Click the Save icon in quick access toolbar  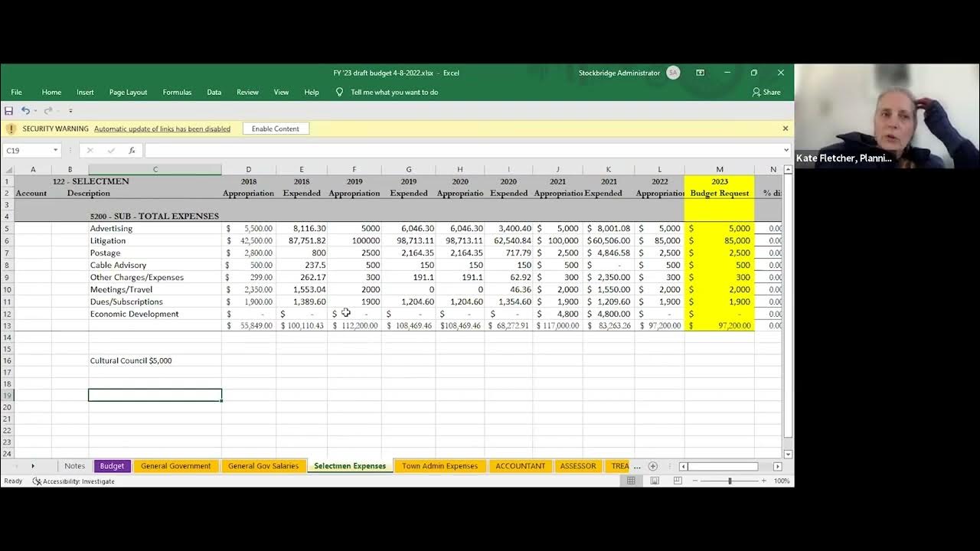(x=9, y=111)
